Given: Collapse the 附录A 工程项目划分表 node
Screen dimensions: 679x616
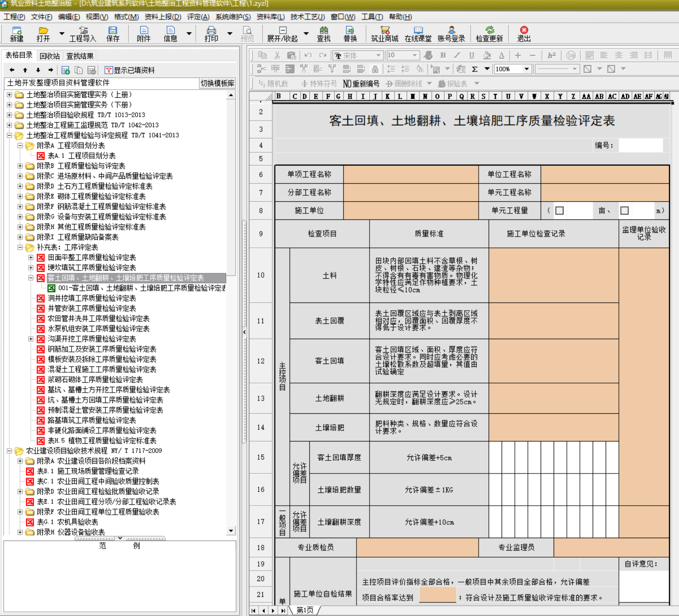Looking at the screenshot, I should [x=20, y=146].
